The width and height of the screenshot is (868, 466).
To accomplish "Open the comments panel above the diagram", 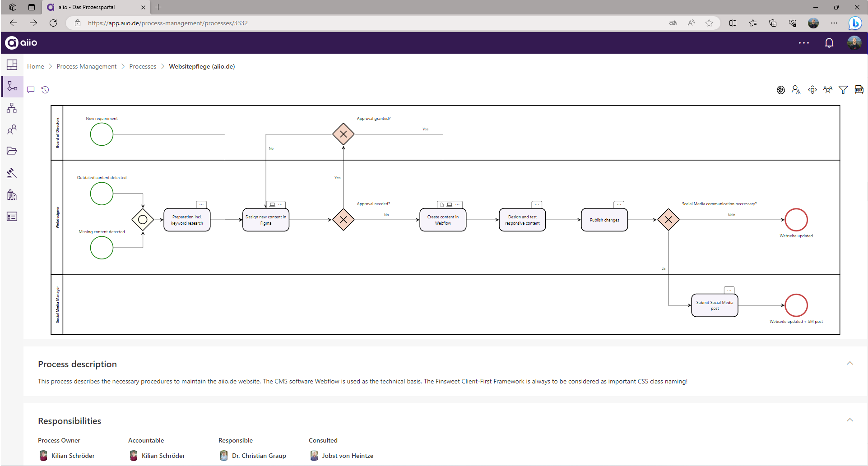I will pyautogui.click(x=30, y=89).
